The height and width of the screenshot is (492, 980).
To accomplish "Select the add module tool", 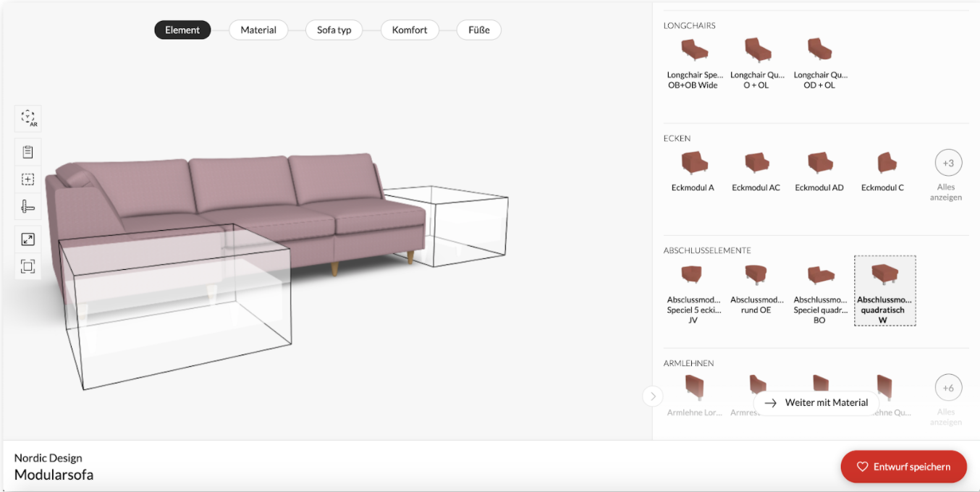I will [28, 179].
